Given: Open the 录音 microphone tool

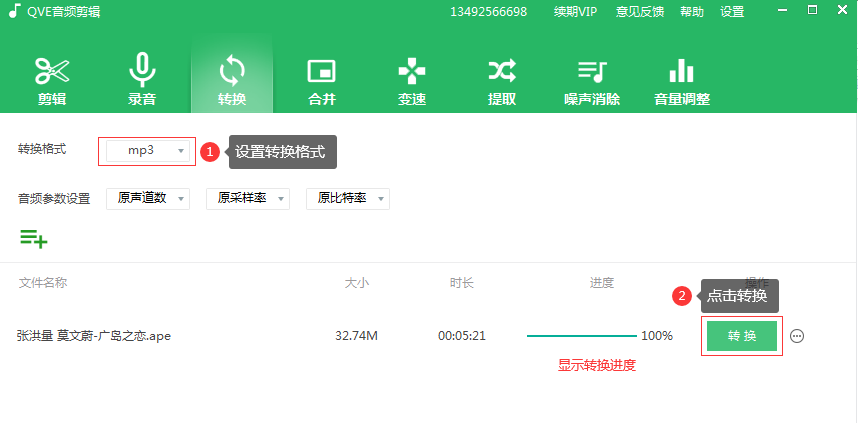Looking at the screenshot, I should [x=142, y=80].
